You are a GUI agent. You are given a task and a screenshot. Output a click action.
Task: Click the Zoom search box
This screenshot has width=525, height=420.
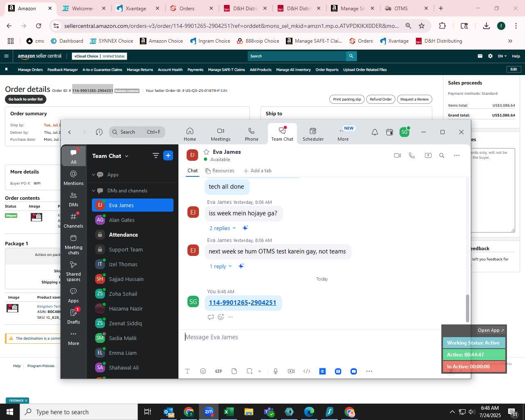(137, 132)
